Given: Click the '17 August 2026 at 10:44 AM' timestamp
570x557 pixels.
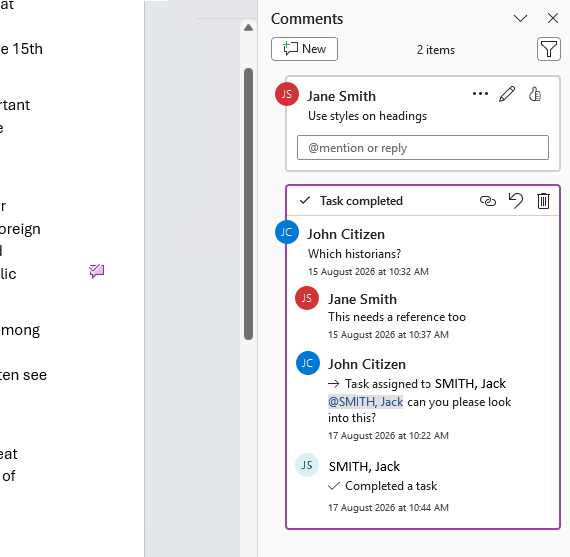Looking at the screenshot, I should 388,508.
